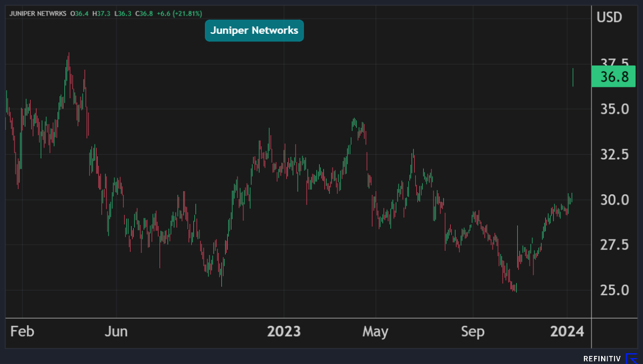Viewport: 643px width, 364px height.
Task: Click the +6.6 (+21.81%) change readout
Action: click(x=179, y=13)
